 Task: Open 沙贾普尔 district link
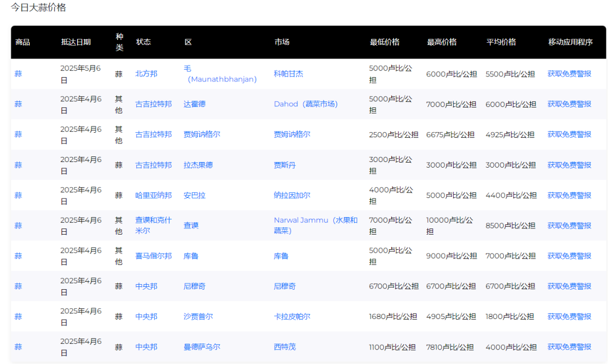tap(198, 316)
